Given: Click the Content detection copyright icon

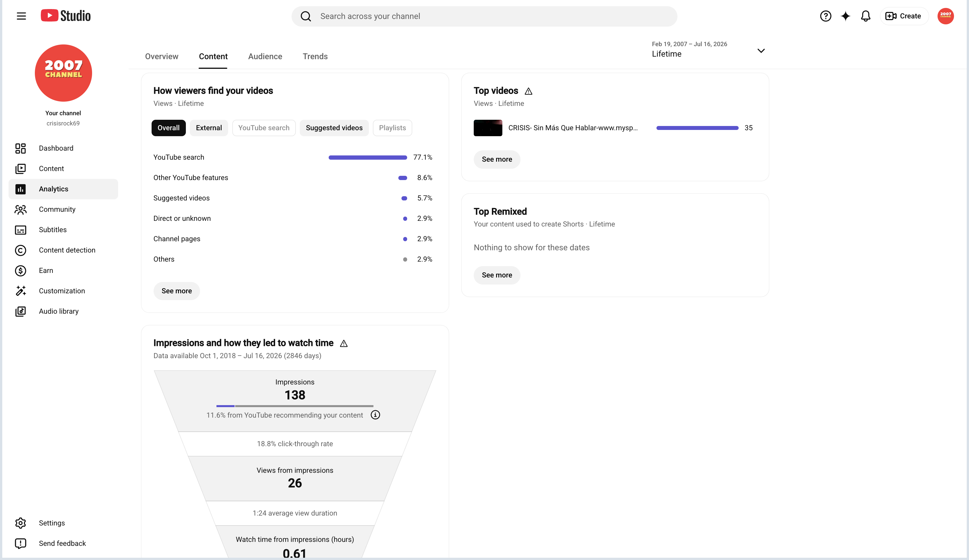Looking at the screenshot, I should (x=20, y=250).
